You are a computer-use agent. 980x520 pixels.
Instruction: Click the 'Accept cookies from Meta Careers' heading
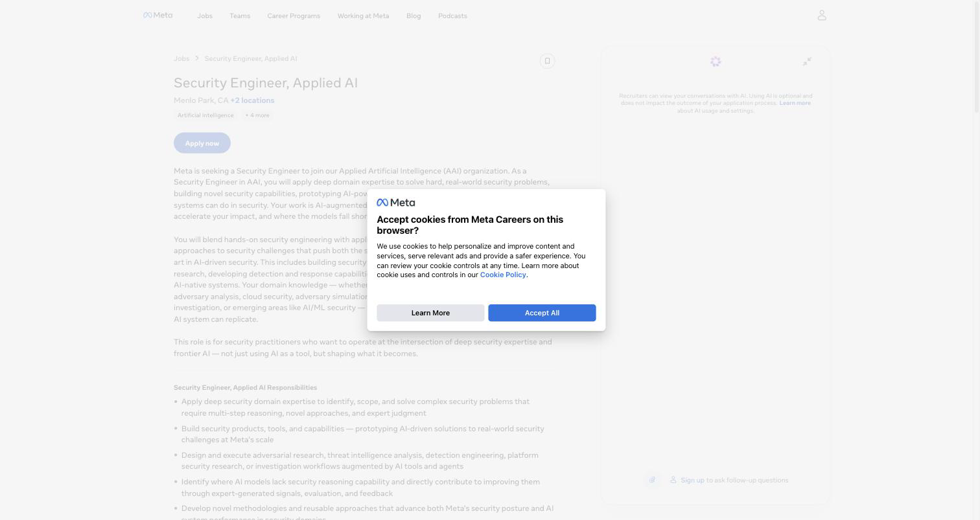coord(470,225)
